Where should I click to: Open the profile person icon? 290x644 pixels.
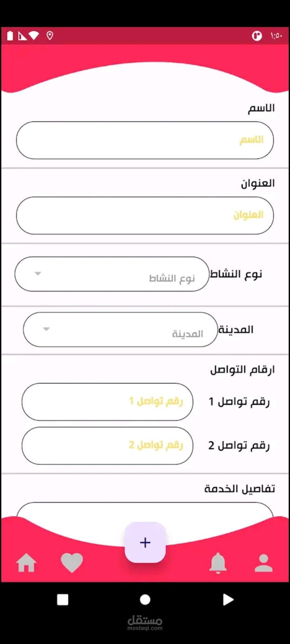coord(263,562)
